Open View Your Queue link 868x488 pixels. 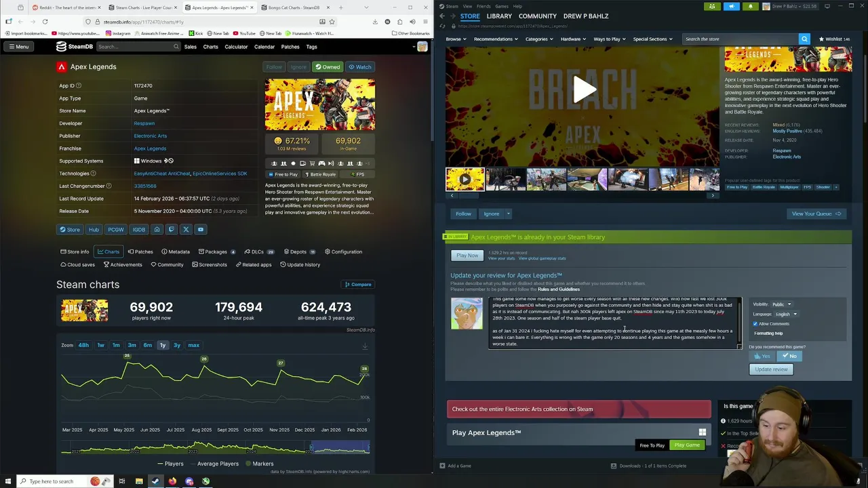[x=816, y=213]
